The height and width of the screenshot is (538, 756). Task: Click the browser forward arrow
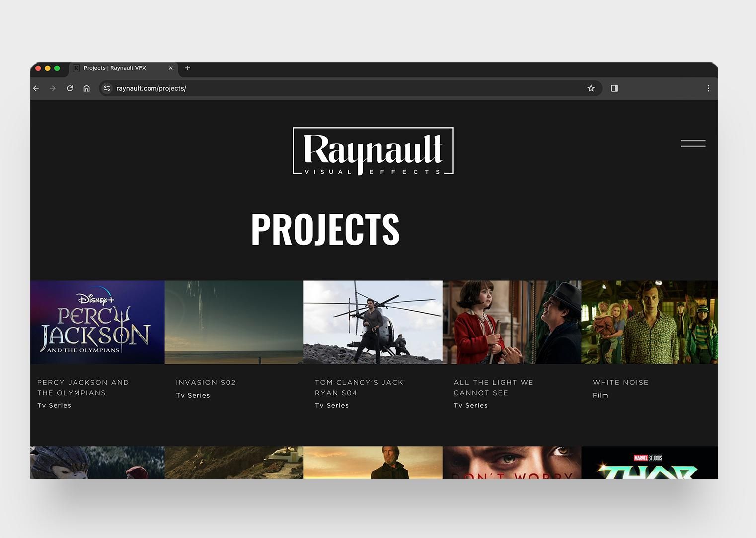click(x=53, y=88)
